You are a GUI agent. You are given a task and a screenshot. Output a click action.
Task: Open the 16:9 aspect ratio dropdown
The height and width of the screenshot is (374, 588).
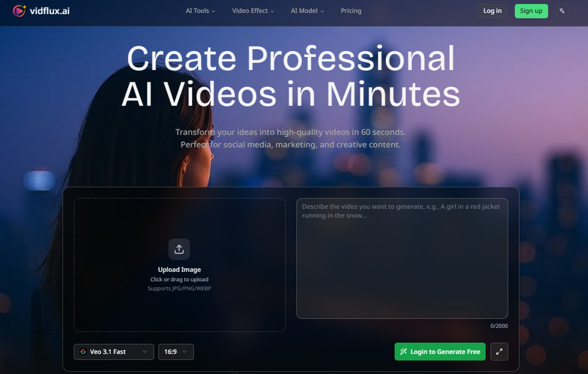pyautogui.click(x=176, y=352)
